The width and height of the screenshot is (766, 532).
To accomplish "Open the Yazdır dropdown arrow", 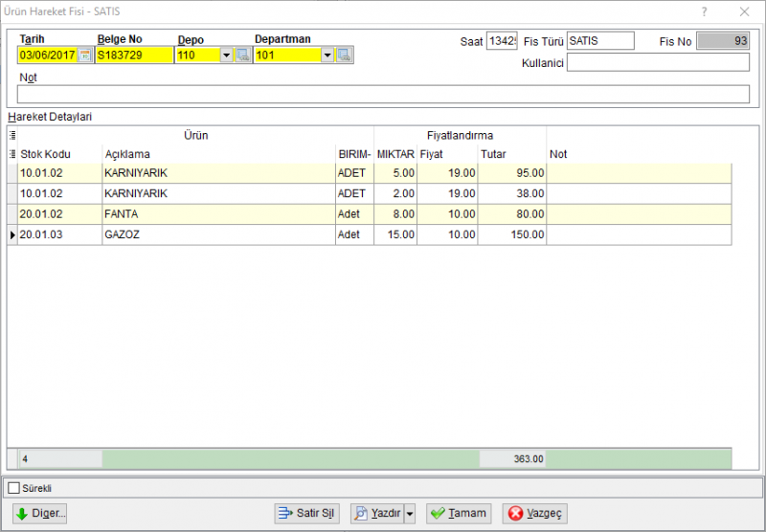I will (410, 514).
